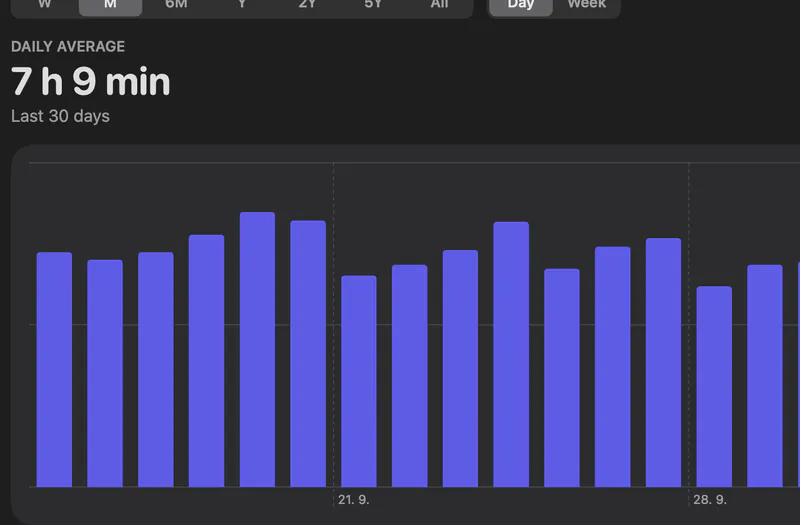This screenshot has width=800, height=525.
Task: Click the 'Last 30 days' caption
Action: coord(60,116)
